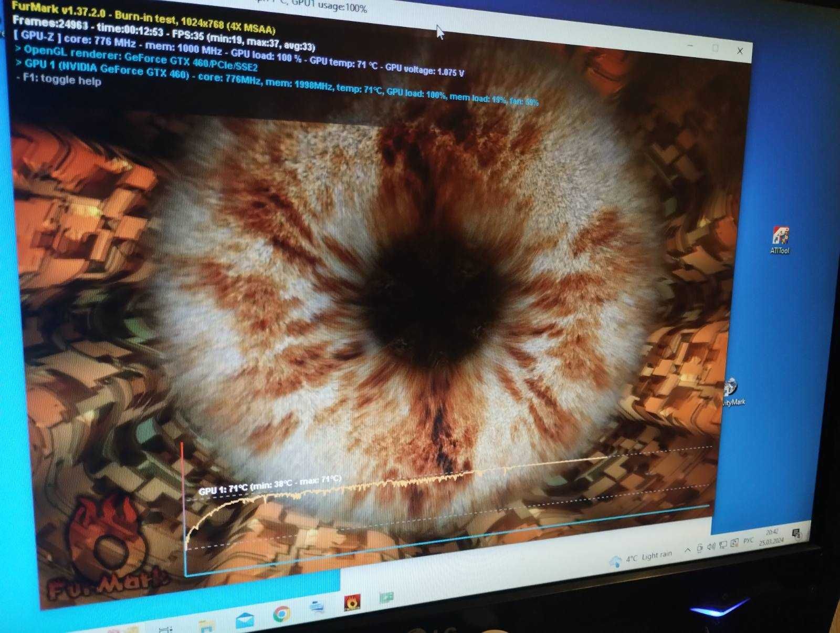Viewport: 840px width, 633px height.
Task: Switch the РУС keyboard language indicator
Action: tap(748, 540)
